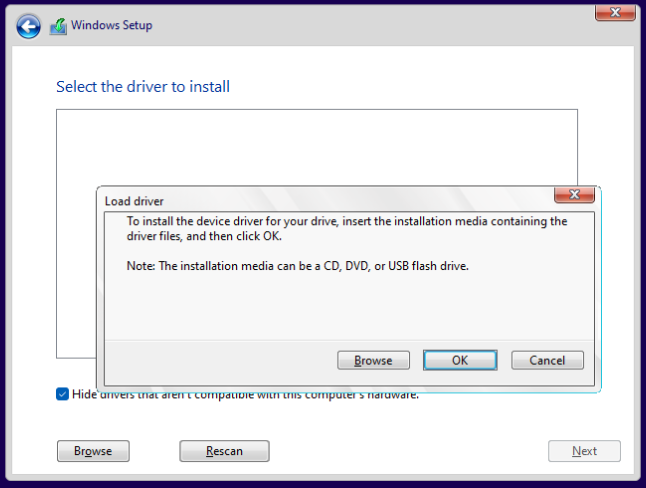646x488 pixels.
Task: Cancel the Load driver dialog
Action: [x=547, y=360]
